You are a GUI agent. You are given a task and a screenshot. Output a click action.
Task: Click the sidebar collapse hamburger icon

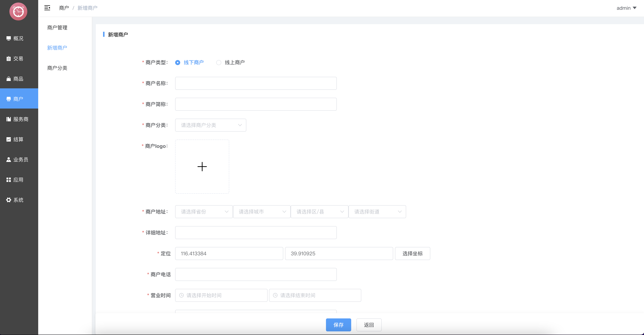47,8
